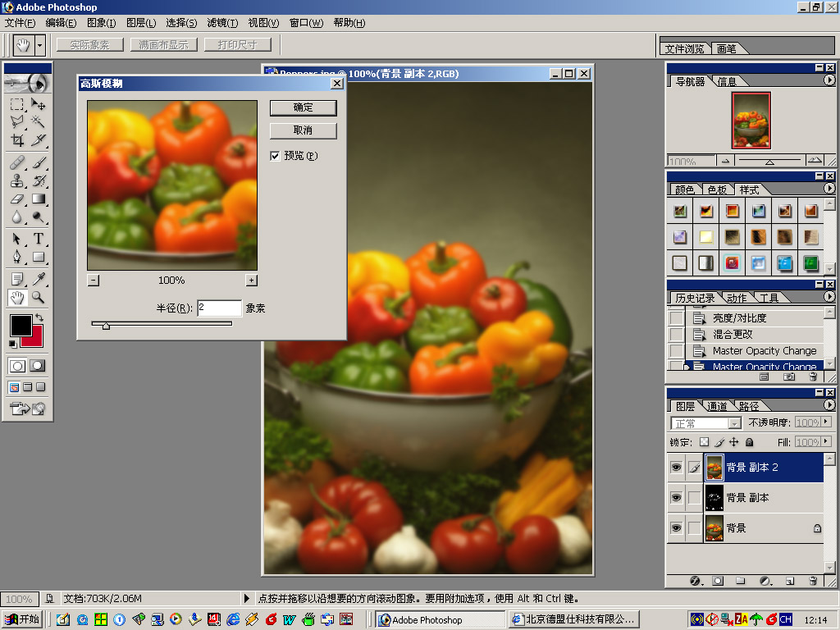Select the Pen tool
The width and height of the screenshot is (840, 630).
click(x=17, y=257)
